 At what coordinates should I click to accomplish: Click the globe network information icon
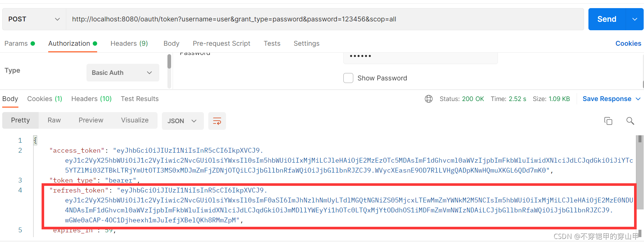tap(428, 99)
